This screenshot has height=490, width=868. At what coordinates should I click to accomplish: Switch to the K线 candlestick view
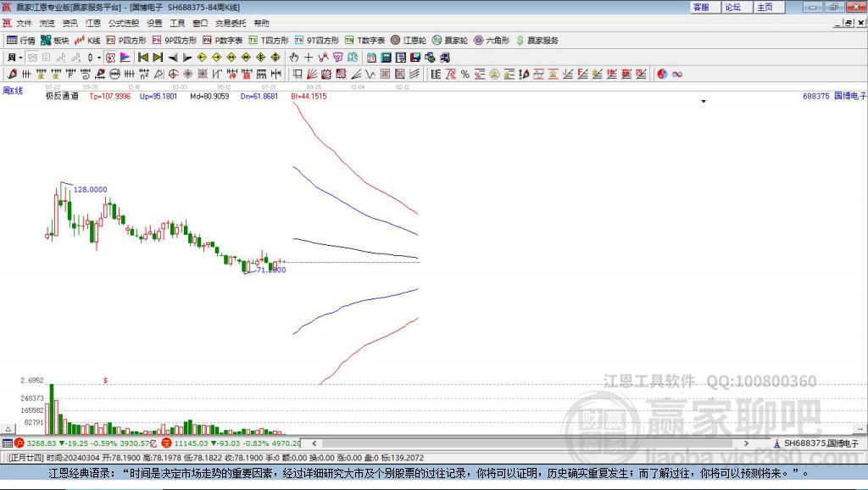point(87,41)
